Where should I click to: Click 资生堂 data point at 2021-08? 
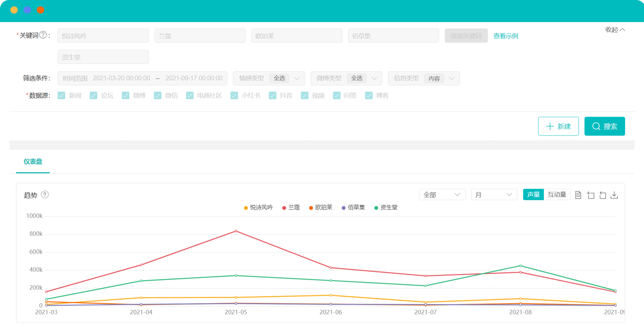[520, 265]
